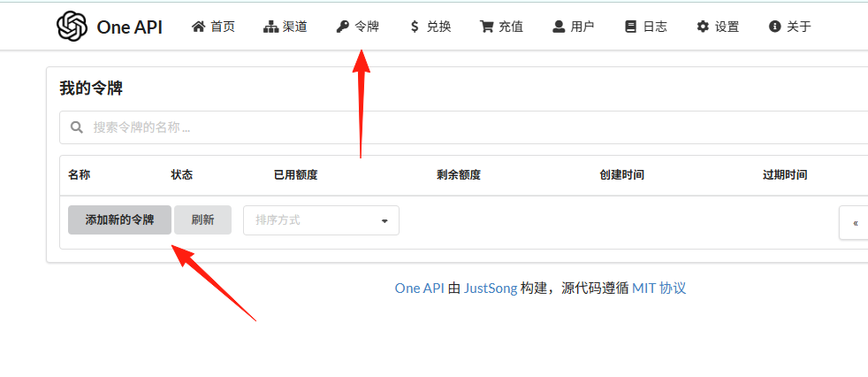Open the 首页 menu item
This screenshot has width=868, height=377.
tap(213, 26)
